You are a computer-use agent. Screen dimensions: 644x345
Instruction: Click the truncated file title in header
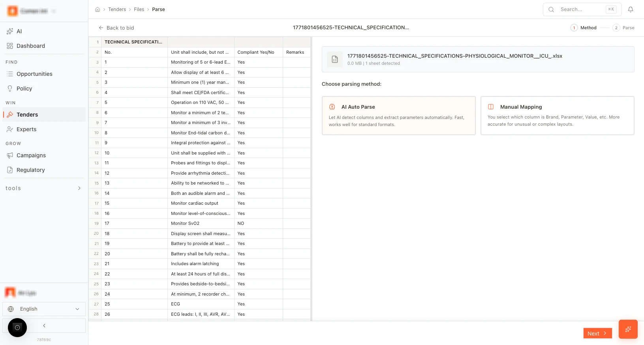[351, 28]
